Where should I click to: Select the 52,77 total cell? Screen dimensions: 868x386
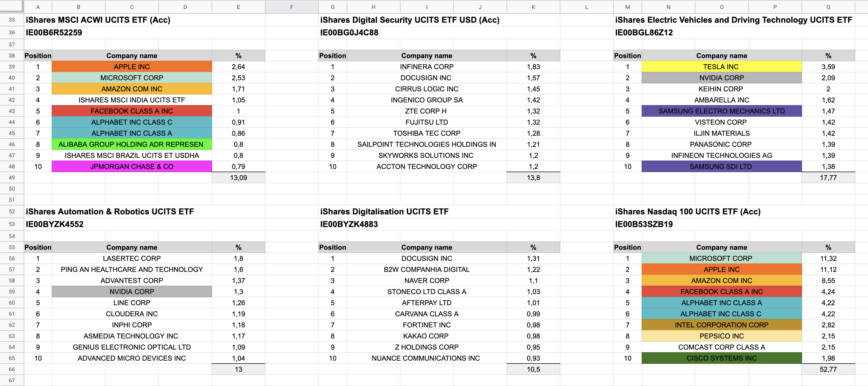click(828, 369)
